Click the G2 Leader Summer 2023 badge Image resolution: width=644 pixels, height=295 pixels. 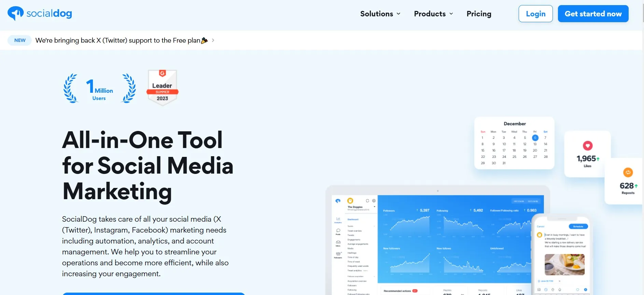[162, 88]
